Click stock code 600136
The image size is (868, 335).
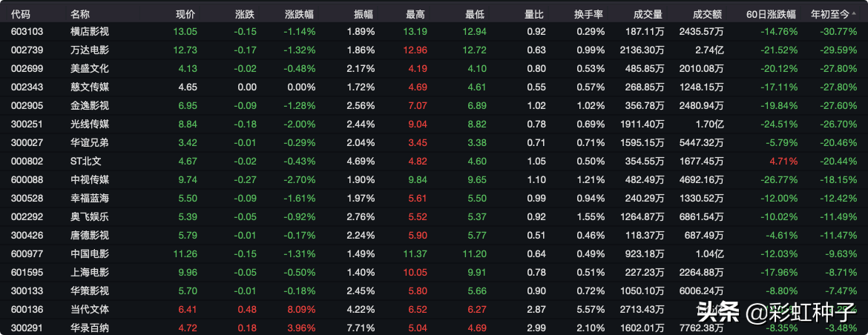(27, 309)
